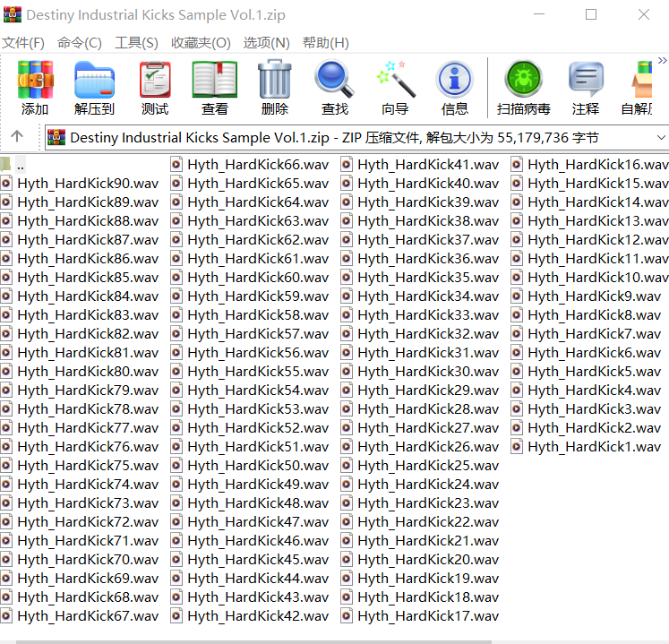The height and width of the screenshot is (644, 669).
Task: Expand the archive path dropdown arrow
Action: [x=661, y=137]
